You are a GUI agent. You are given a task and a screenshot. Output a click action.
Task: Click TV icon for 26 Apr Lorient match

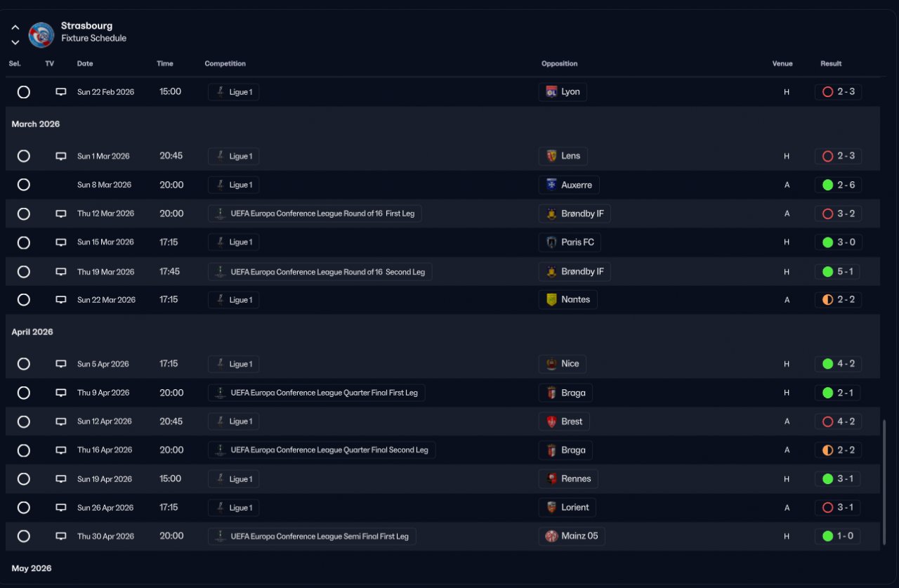tap(61, 507)
